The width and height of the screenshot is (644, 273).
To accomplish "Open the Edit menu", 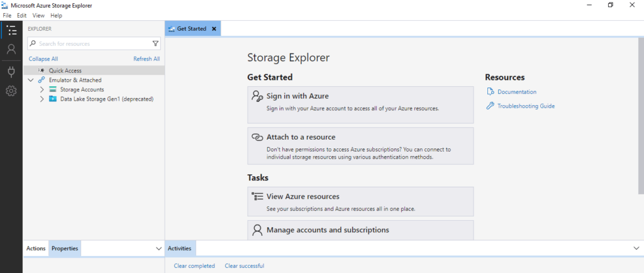I will 22,16.
